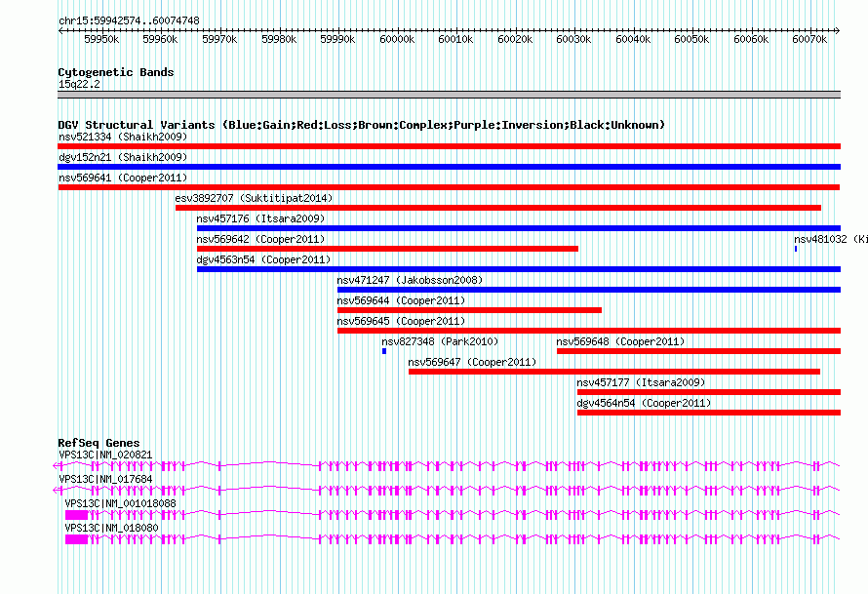Viewport: 868px width, 594px height.
Task: Click the nsv569642 (Cooper2011) label
Action: tap(260, 239)
